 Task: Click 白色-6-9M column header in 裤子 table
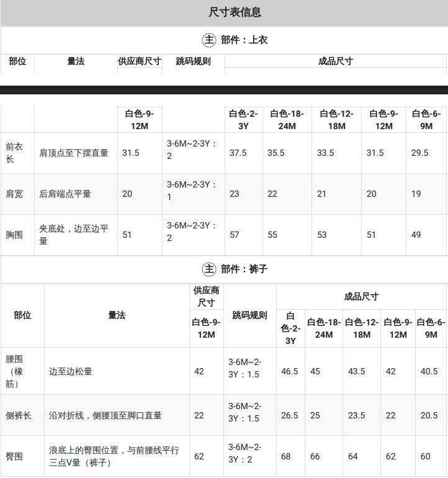click(x=431, y=328)
